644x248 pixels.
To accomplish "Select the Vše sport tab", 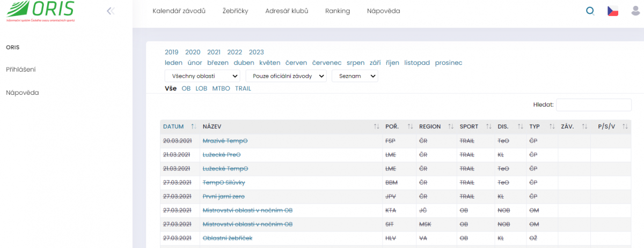I will coord(171,88).
